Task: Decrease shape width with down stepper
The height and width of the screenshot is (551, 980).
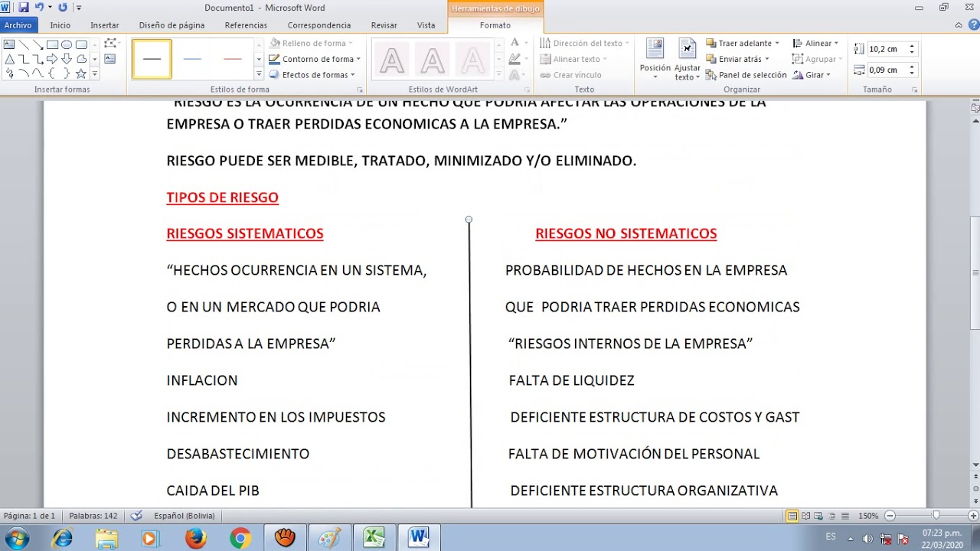Action: [x=912, y=73]
